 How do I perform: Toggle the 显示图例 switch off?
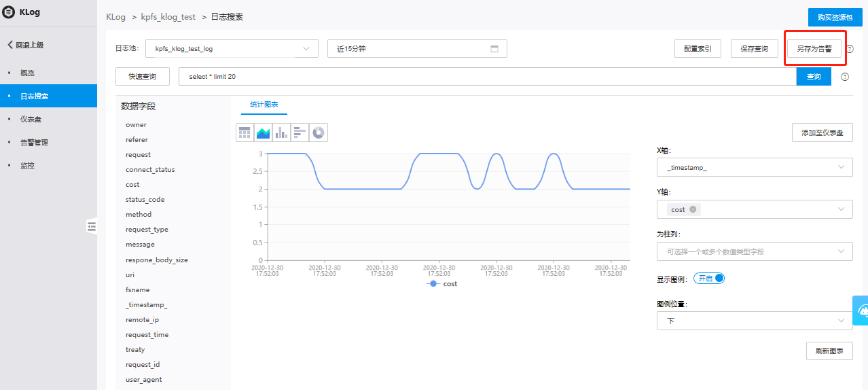pos(708,278)
